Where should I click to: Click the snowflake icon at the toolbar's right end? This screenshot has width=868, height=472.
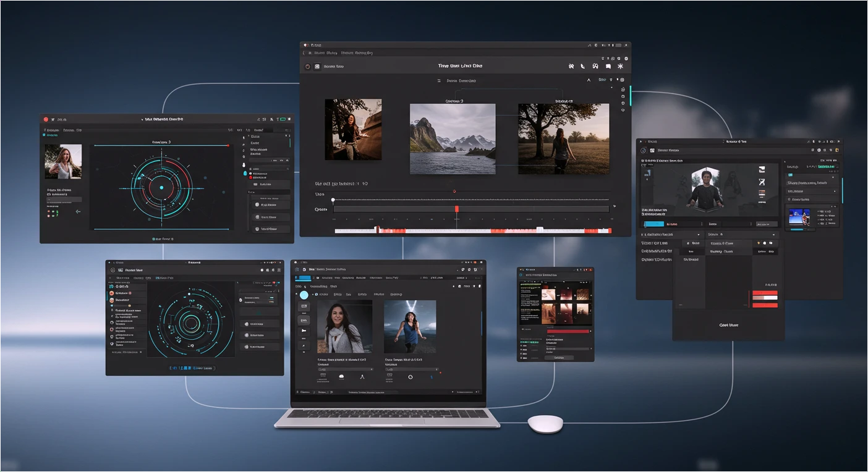pyautogui.click(x=621, y=66)
